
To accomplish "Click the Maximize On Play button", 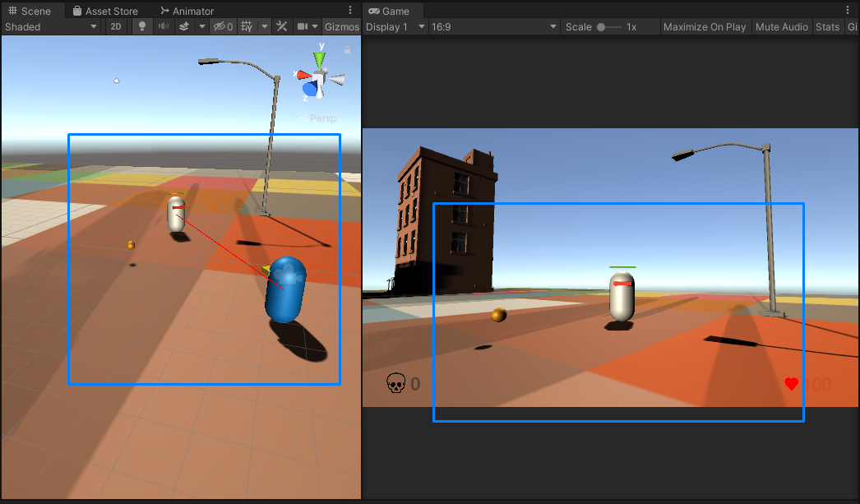I will [705, 26].
